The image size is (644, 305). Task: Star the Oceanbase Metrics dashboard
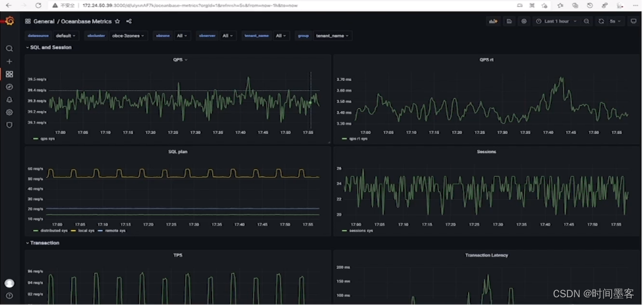[118, 21]
